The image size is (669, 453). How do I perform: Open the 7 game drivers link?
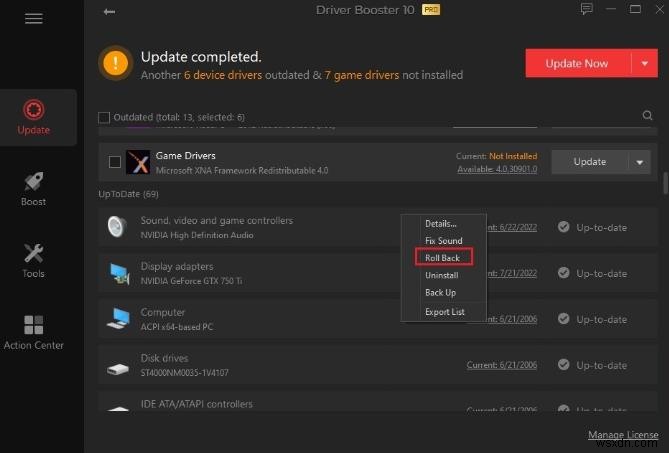click(x=361, y=75)
